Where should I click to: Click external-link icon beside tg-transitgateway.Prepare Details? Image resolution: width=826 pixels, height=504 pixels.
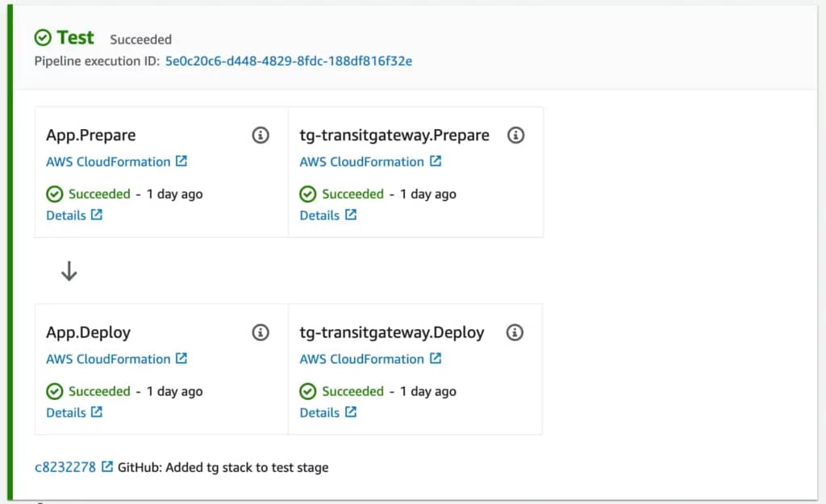[x=351, y=215]
